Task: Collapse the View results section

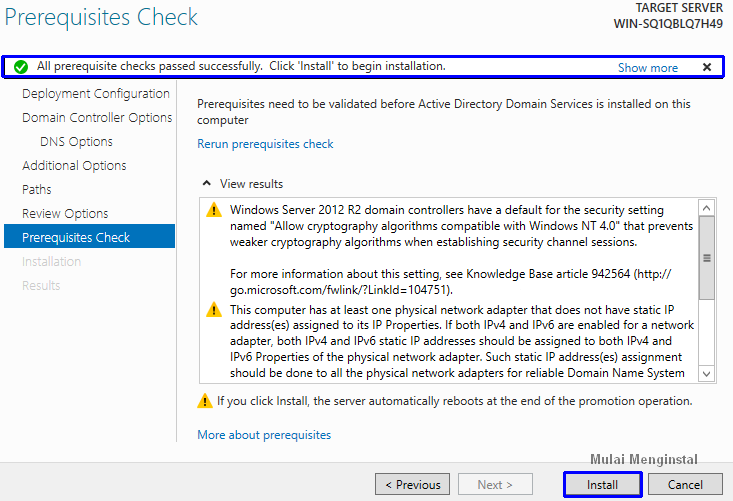Action: tap(207, 184)
